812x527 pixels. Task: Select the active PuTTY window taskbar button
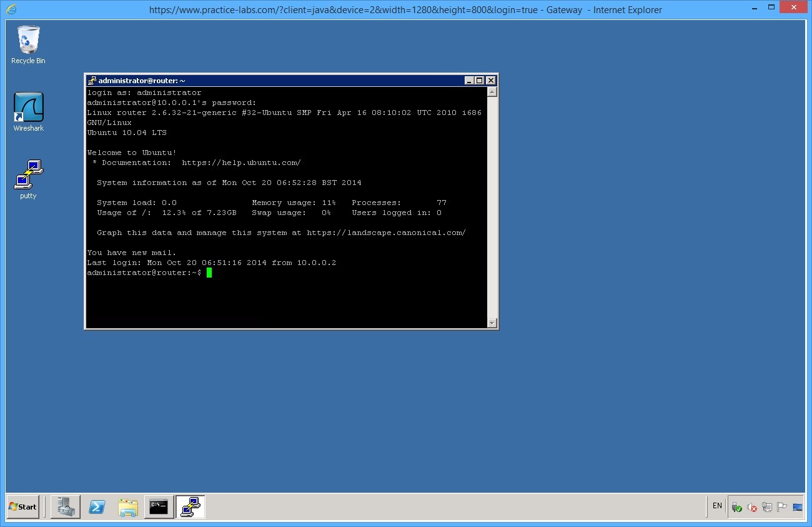tap(190, 507)
